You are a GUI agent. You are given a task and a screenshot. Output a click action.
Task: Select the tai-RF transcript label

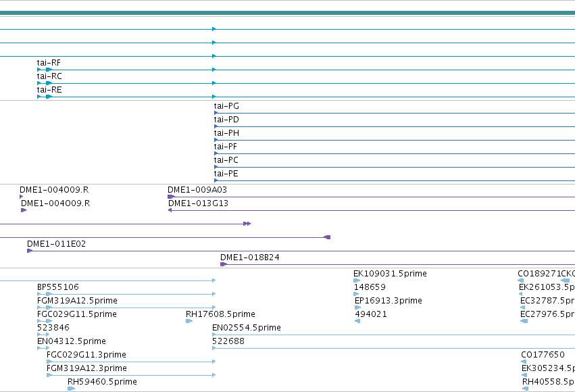tap(49, 63)
